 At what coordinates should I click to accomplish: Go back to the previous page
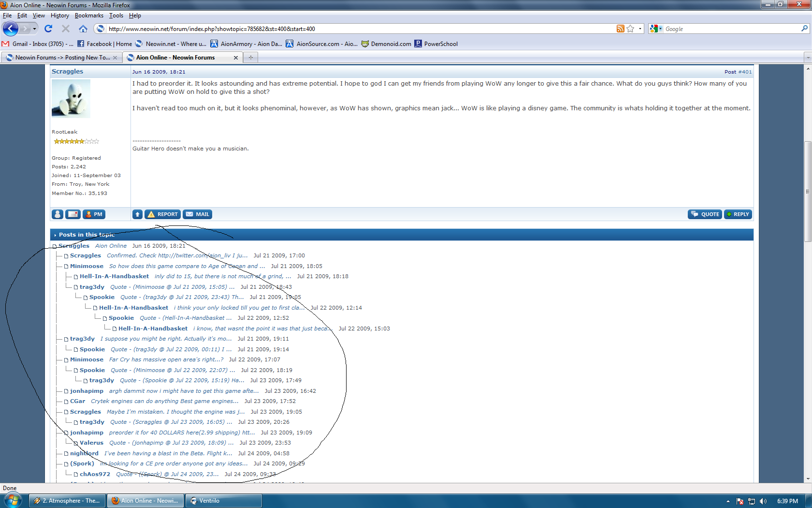click(x=11, y=29)
